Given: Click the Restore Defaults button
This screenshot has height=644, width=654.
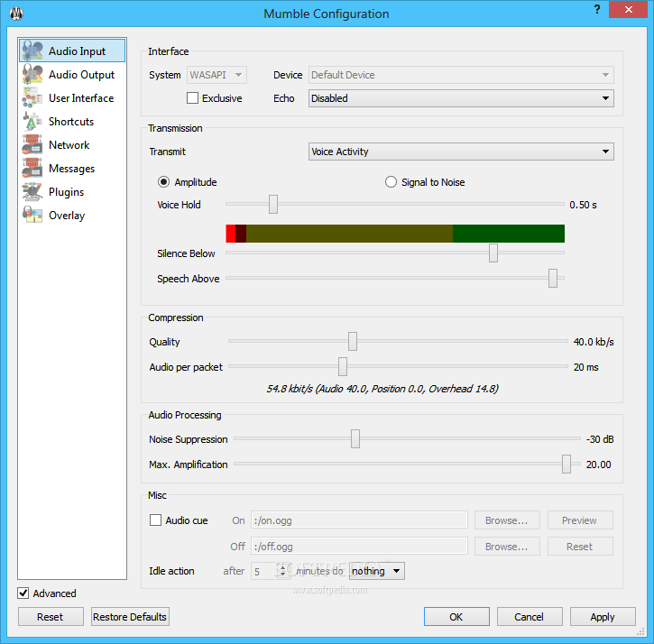Looking at the screenshot, I should coord(130,616).
